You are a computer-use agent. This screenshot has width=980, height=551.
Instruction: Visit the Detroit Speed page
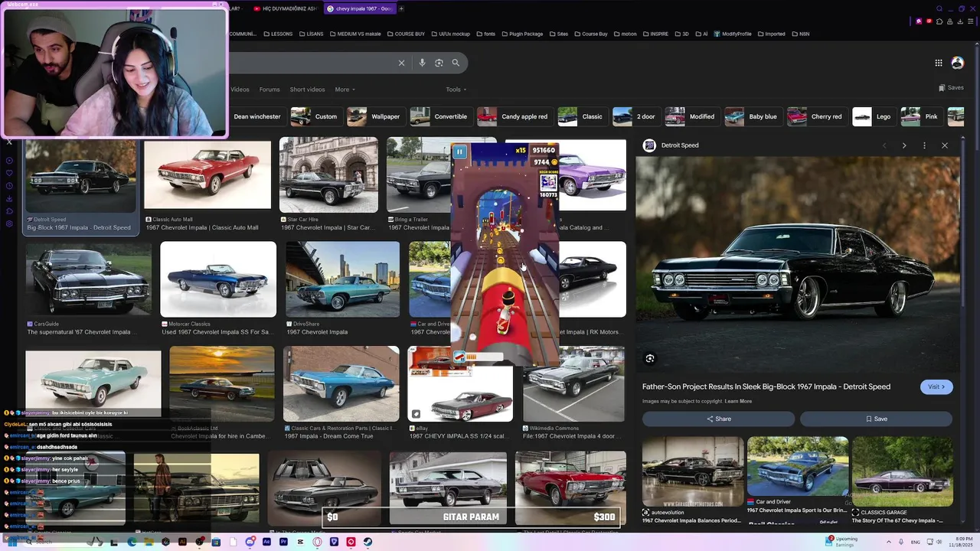(x=936, y=386)
